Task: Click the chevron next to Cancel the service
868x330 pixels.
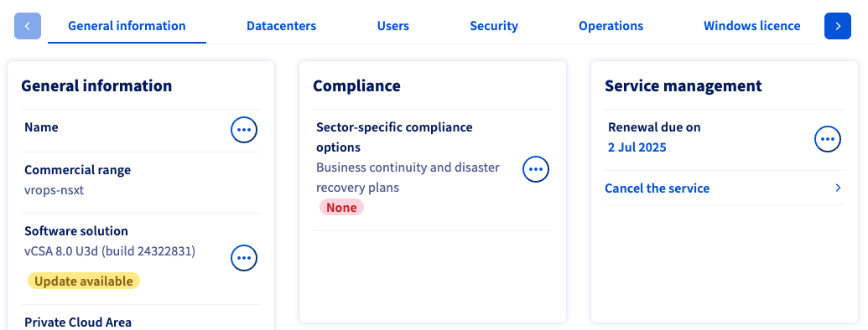Action: click(838, 188)
